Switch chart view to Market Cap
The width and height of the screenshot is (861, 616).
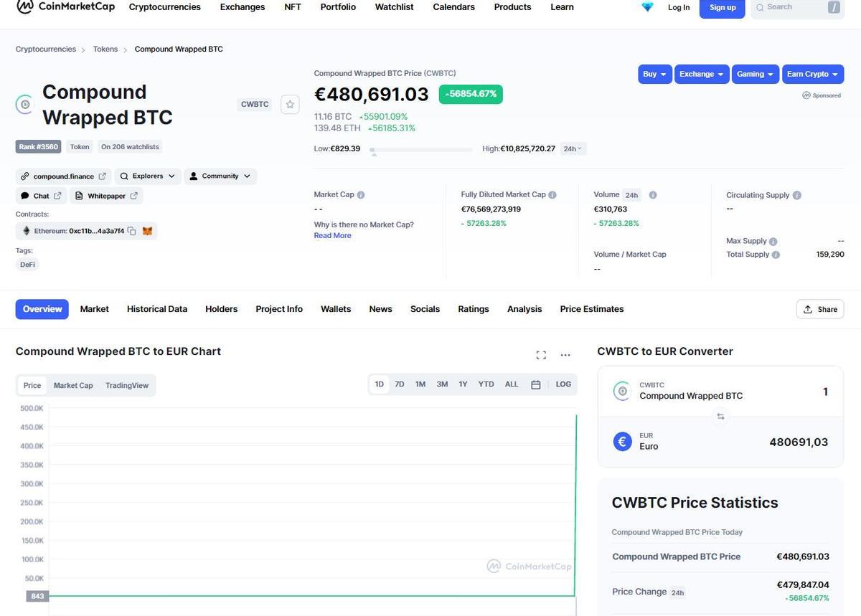(x=72, y=385)
